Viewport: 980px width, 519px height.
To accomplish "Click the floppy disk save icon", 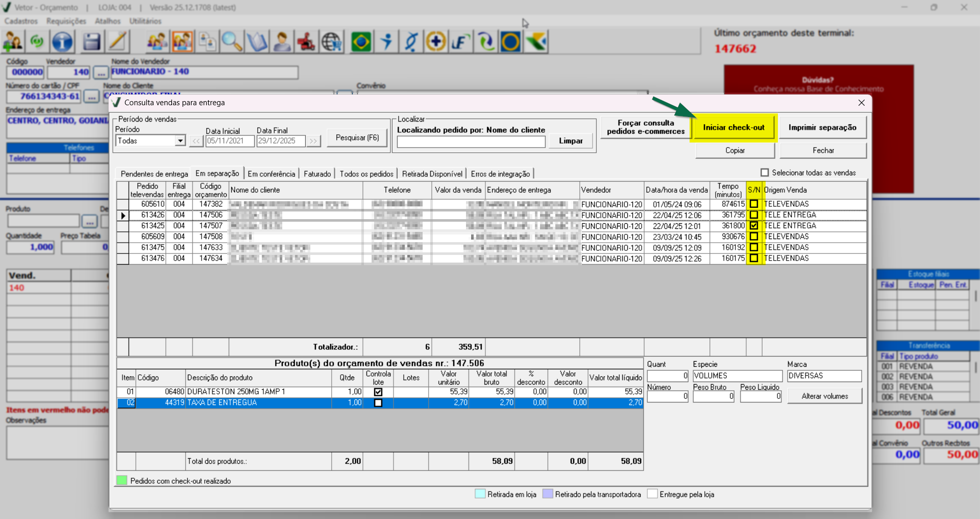I will click(x=91, y=42).
